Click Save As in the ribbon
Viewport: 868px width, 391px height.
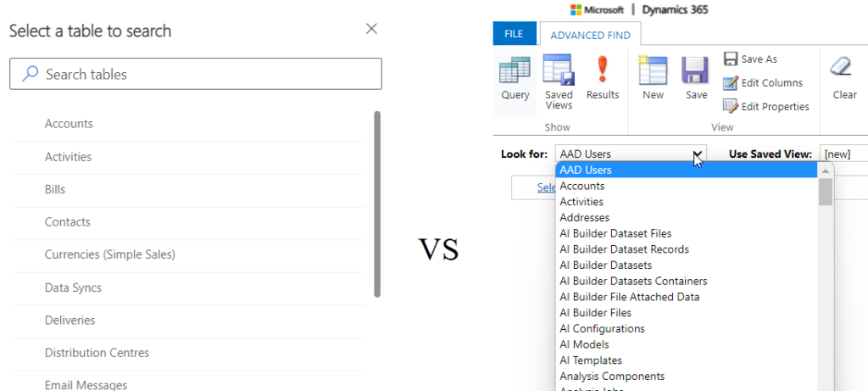tap(751, 59)
